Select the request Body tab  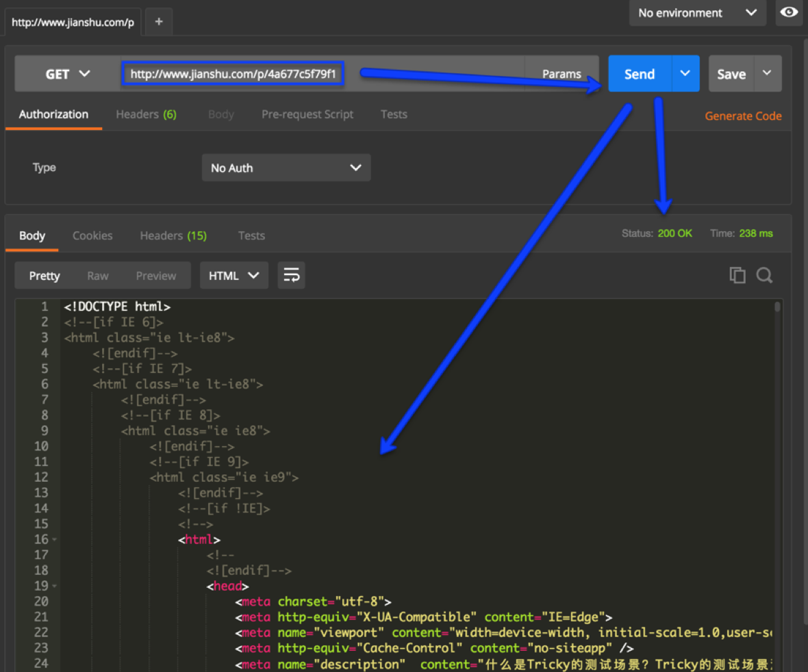tap(221, 114)
